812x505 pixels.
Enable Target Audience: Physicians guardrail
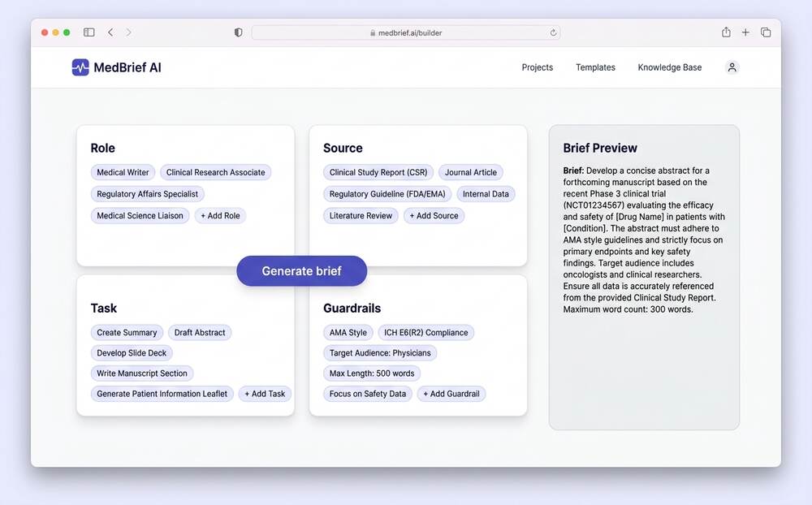click(380, 353)
